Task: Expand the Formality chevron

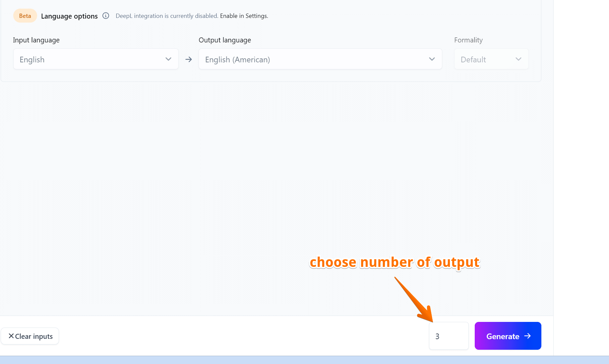Action: pyautogui.click(x=518, y=59)
